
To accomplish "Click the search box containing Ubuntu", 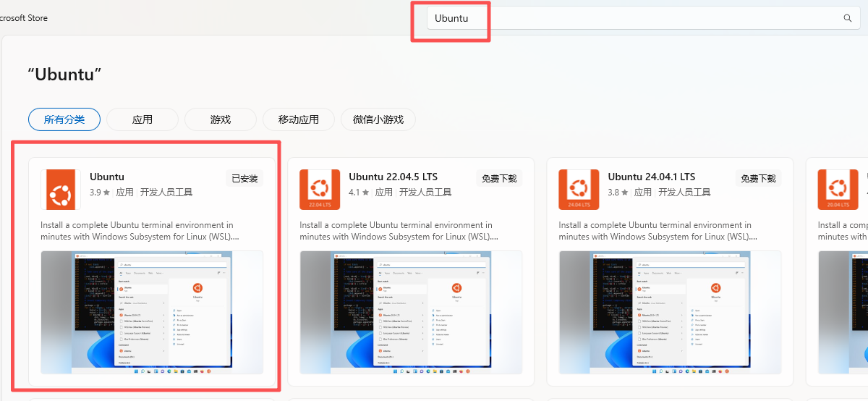I will coord(643,18).
